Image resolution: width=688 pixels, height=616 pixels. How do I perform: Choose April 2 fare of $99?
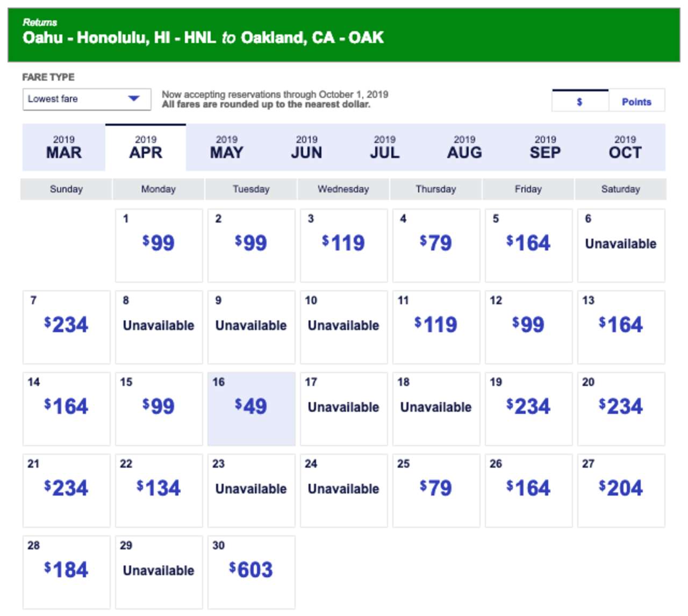(x=252, y=246)
